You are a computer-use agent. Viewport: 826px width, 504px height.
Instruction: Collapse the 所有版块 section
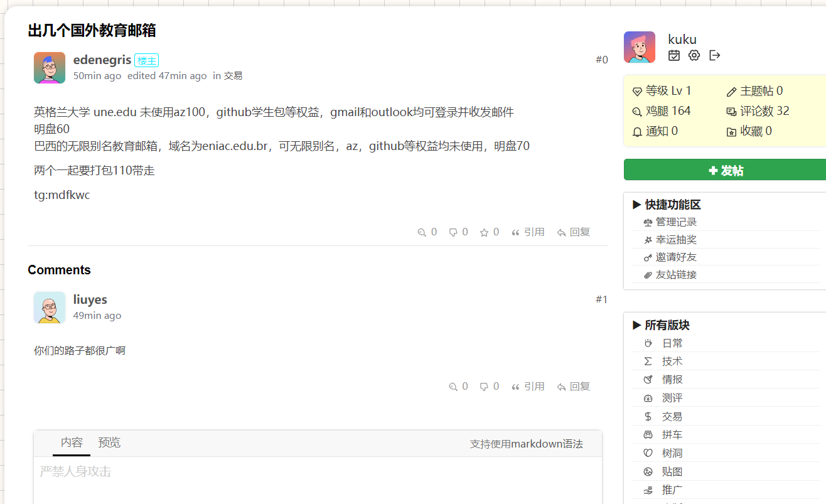(661, 325)
